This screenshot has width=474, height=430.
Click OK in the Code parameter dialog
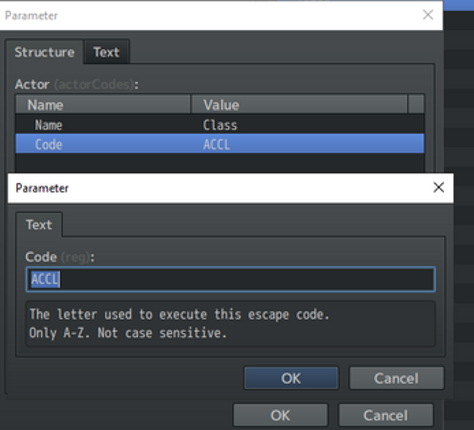(291, 378)
